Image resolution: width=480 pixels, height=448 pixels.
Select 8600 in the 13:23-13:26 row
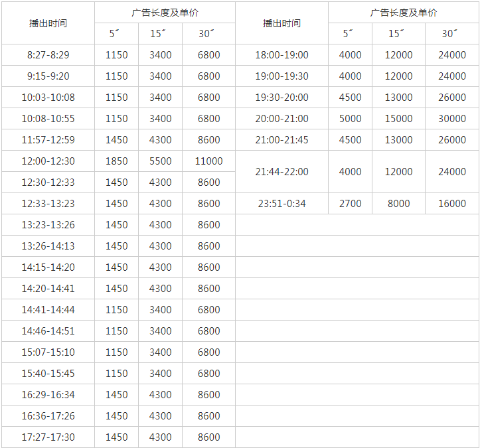click(208, 224)
